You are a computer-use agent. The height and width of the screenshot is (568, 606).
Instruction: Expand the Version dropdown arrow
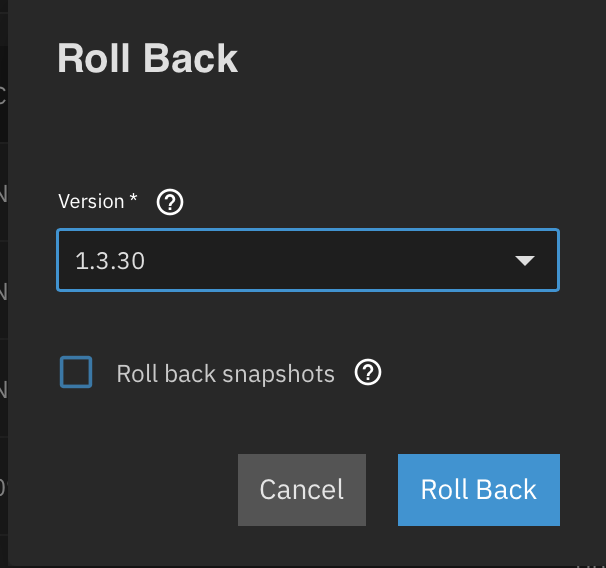pos(525,261)
